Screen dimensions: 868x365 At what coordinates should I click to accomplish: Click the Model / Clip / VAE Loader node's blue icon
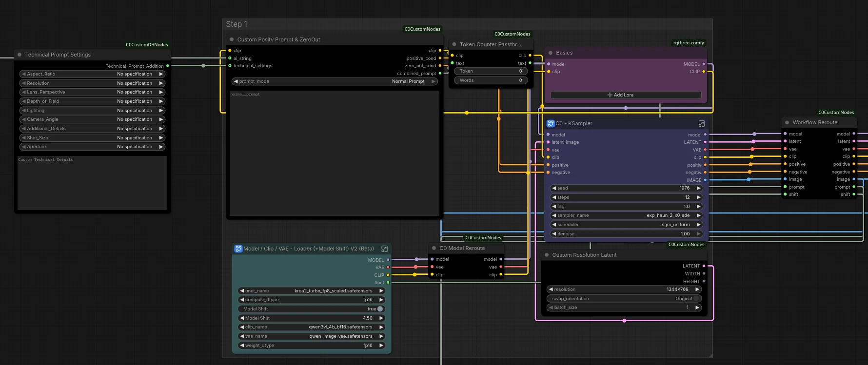(x=238, y=249)
